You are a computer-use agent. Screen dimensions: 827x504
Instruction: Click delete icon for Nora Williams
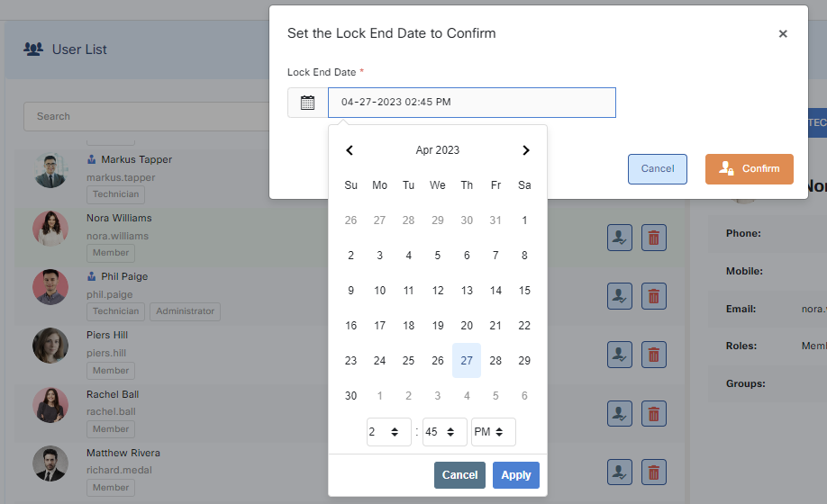[x=653, y=238]
